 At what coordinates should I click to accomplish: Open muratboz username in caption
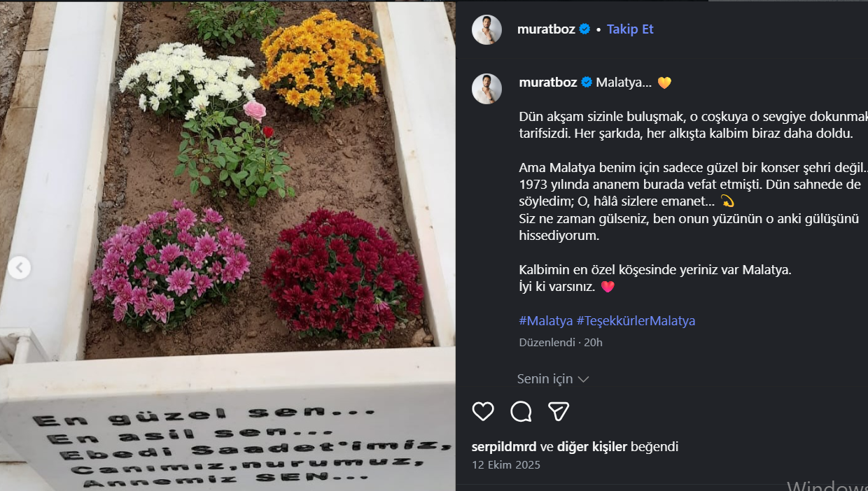(x=548, y=83)
